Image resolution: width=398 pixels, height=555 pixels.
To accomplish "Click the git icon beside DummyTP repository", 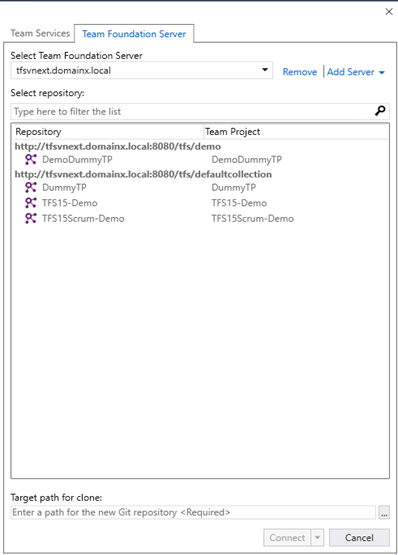I will pyautogui.click(x=30, y=187).
